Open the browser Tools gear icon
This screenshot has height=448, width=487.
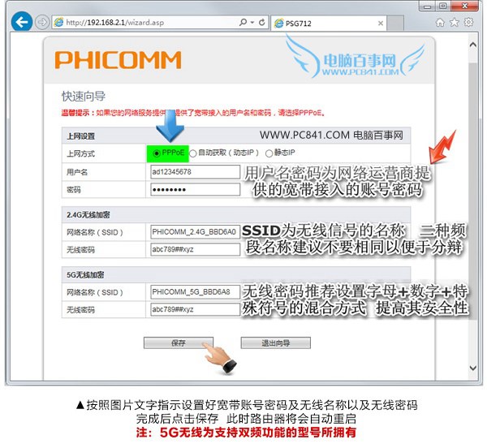pyautogui.click(x=469, y=23)
